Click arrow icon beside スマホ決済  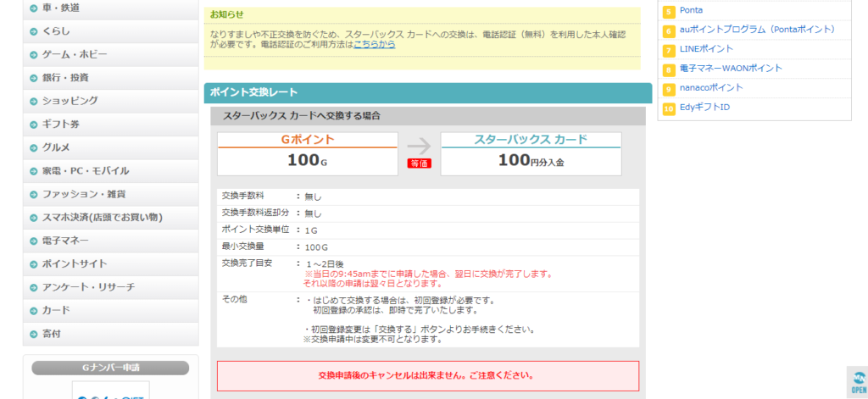pos(34,218)
